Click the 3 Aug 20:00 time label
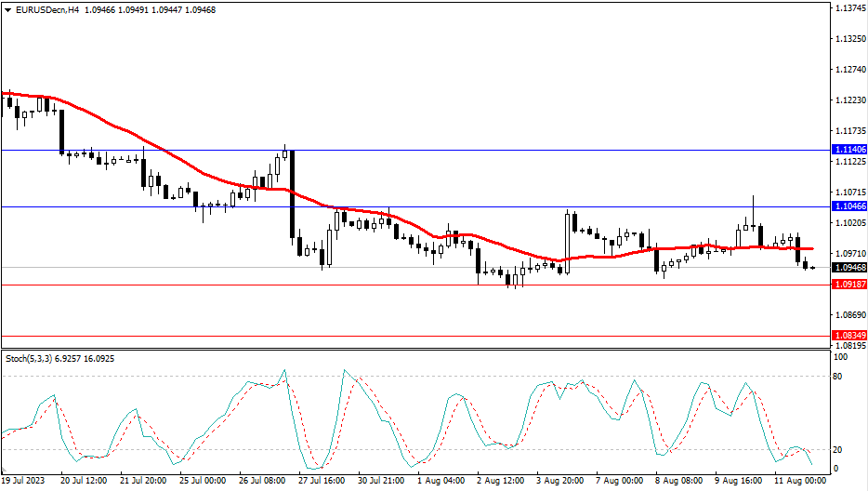The image size is (868, 491). [559, 481]
